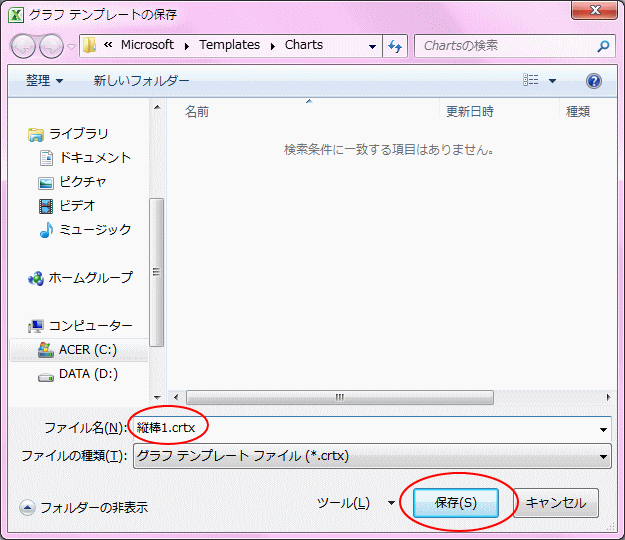Image resolution: width=625 pixels, height=540 pixels.
Task: Click the view mode icon in toolbar
Action: pyautogui.click(x=531, y=80)
